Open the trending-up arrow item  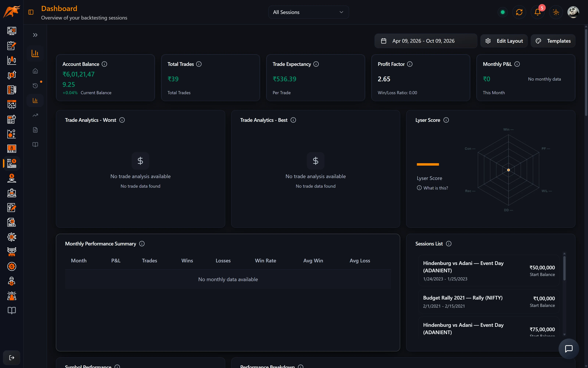(35, 115)
